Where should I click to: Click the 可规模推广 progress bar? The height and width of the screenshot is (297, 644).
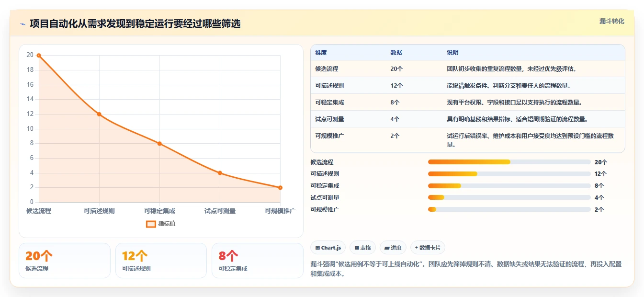tap(509, 210)
